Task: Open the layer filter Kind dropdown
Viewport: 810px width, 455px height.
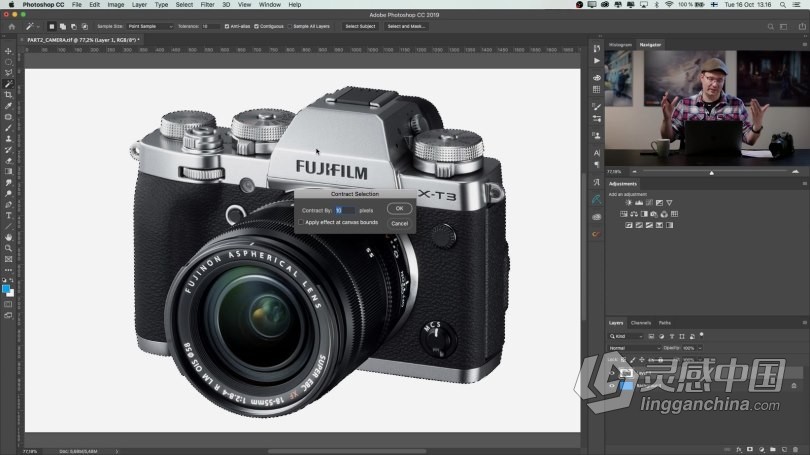Action: 626,336
